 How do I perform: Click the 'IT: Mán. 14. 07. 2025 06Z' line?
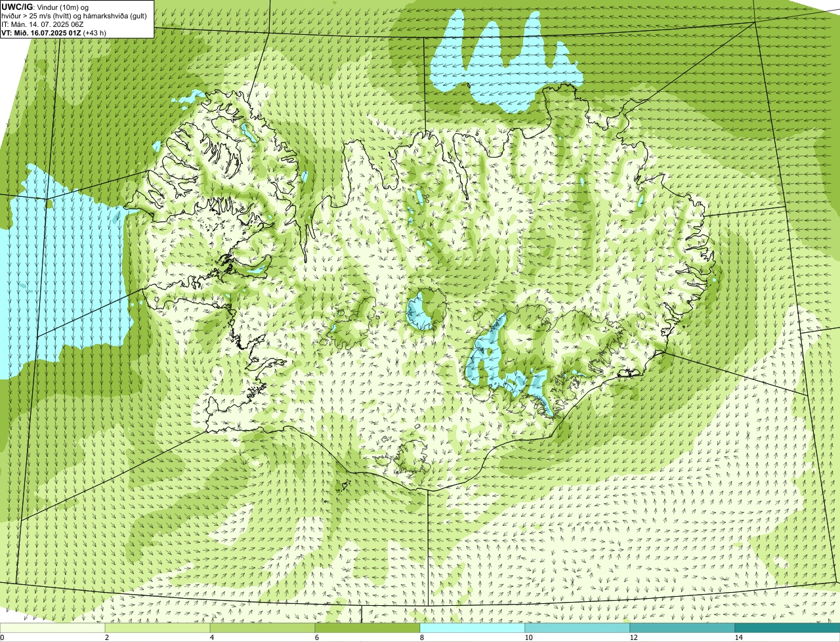43,24
